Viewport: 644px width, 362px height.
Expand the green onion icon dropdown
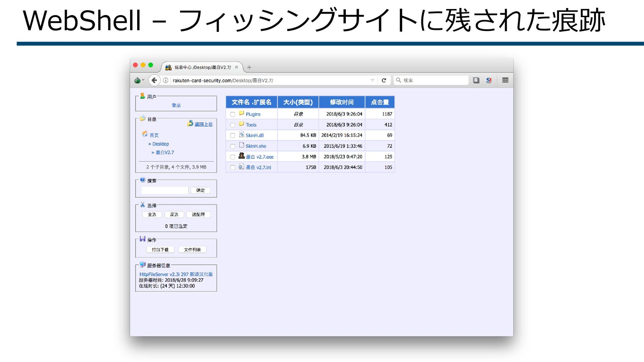pyautogui.click(x=139, y=80)
